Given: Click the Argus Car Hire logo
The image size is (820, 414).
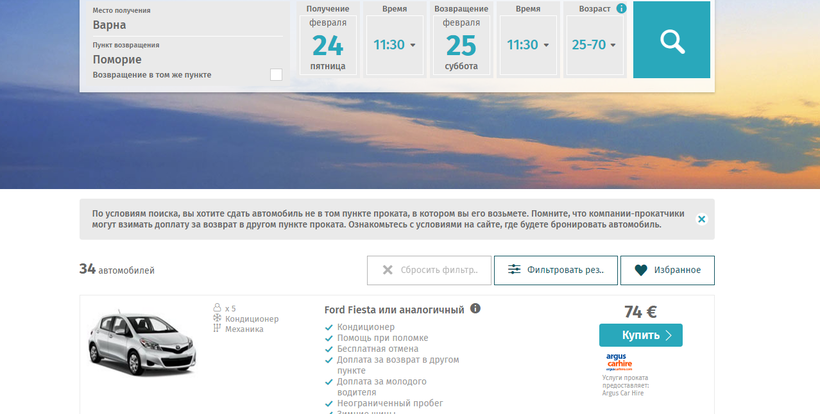Looking at the screenshot, I should [x=619, y=363].
